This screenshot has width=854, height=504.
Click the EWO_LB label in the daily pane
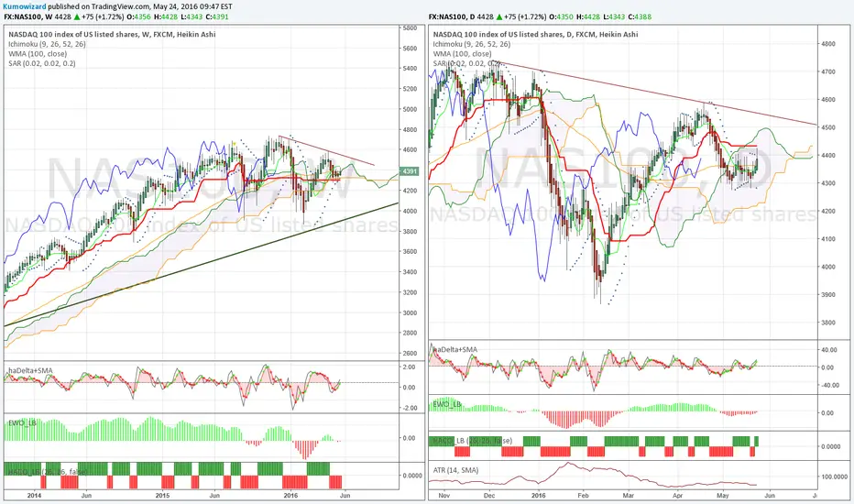point(447,404)
